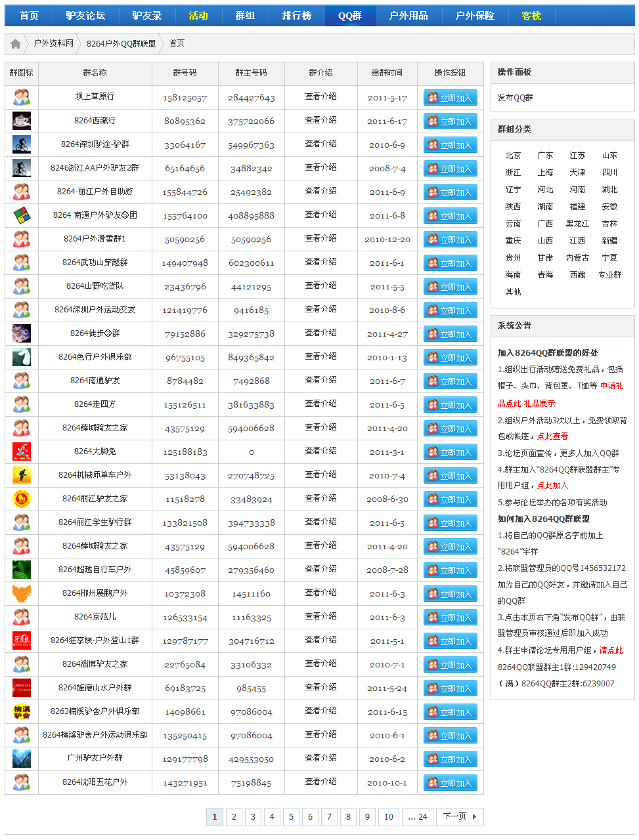Click default group icon for 8264武功山穿越群
This screenshot has height=840, width=639.
pyautogui.click(x=22, y=262)
